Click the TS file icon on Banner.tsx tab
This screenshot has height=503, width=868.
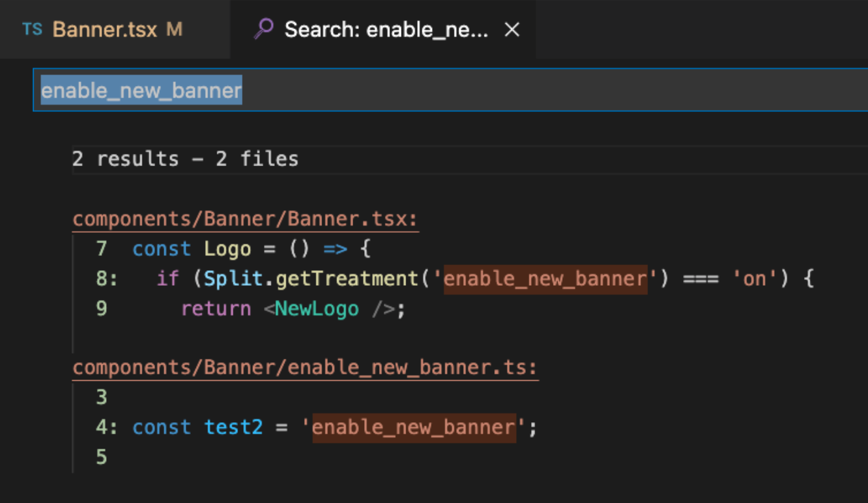(32, 30)
